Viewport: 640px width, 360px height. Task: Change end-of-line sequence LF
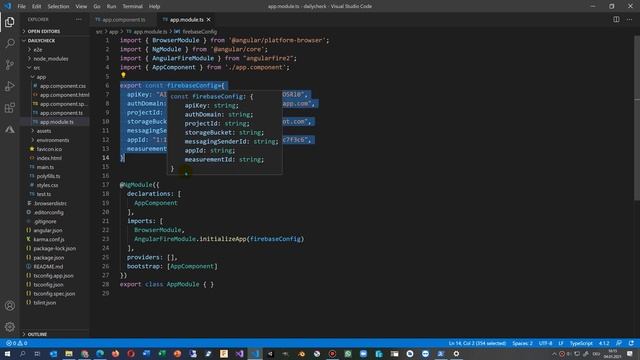[x=561, y=343]
